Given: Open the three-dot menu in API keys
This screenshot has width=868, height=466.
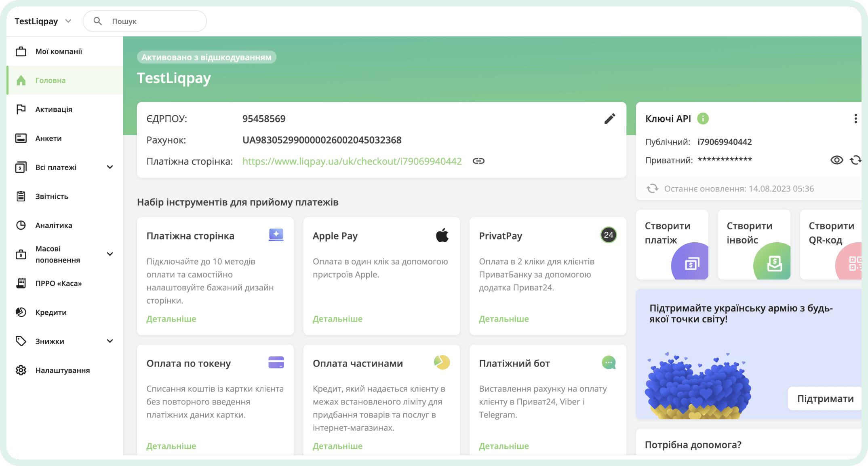Looking at the screenshot, I should (855, 119).
